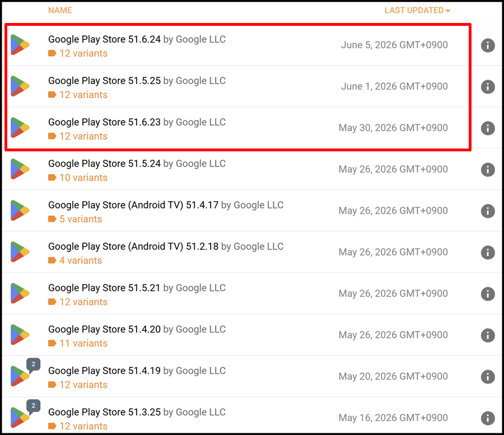Click Play Store icon for version 51.6.23
The width and height of the screenshot is (504, 435).
pos(20,127)
